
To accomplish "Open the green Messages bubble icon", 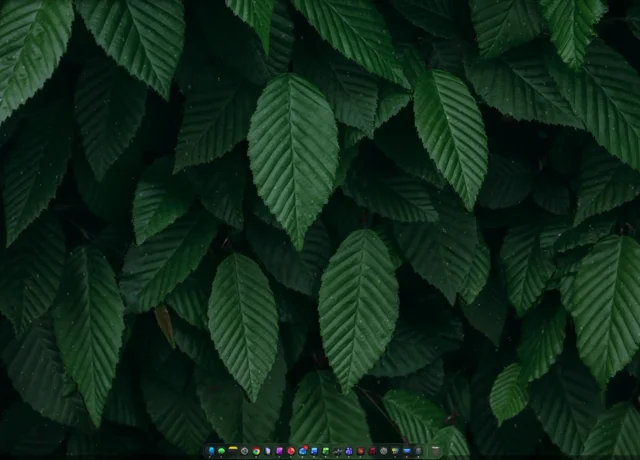I will tap(222, 451).
